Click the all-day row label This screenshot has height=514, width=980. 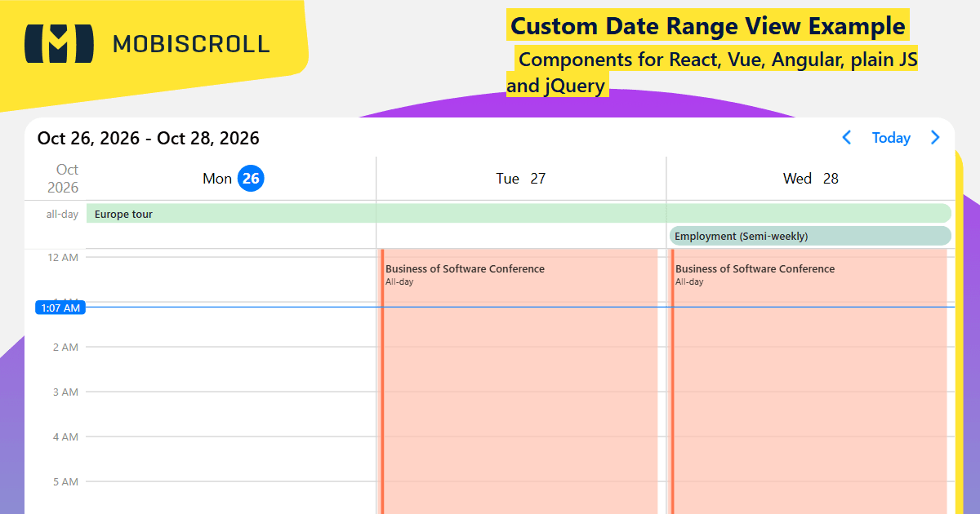tap(62, 214)
